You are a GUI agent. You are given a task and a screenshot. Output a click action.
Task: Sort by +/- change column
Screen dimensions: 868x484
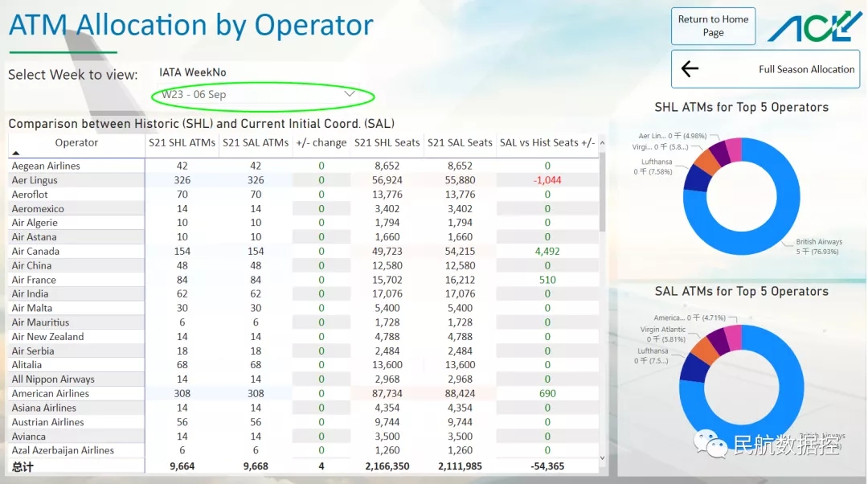point(321,142)
